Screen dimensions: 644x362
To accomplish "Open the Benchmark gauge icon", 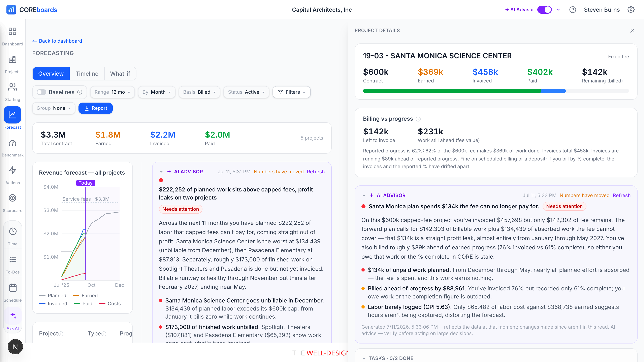I will tap(12, 143).
